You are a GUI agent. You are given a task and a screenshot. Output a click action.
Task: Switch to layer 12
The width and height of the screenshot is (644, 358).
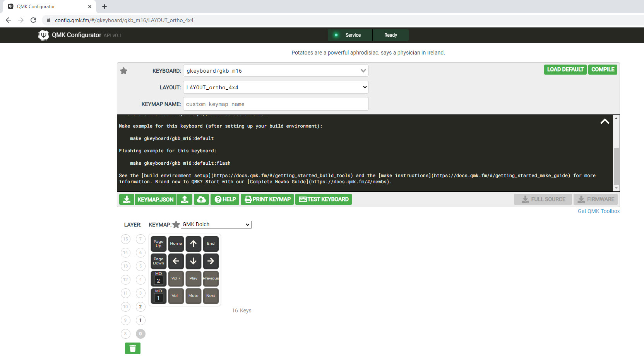point(125,280)
